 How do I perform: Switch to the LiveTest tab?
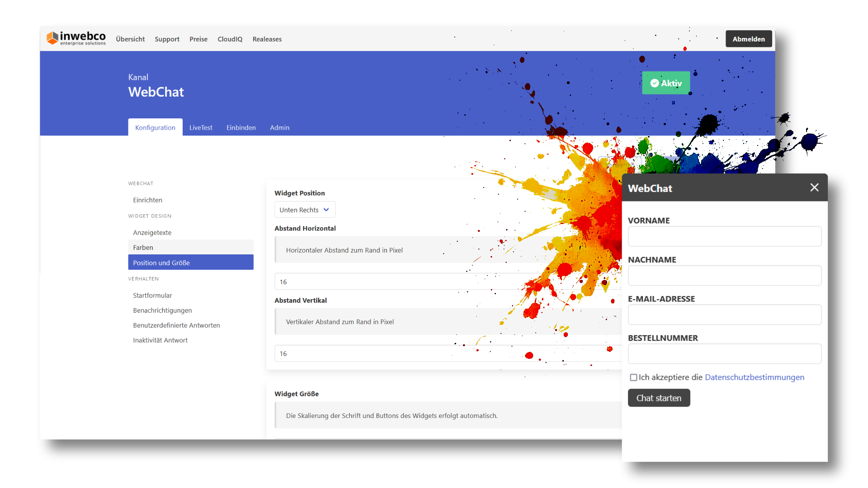click(201, 127)
